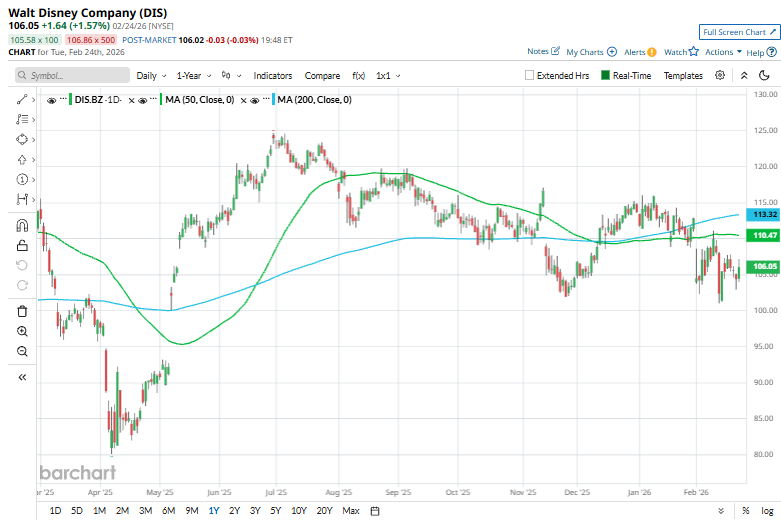Open chart settings gear icon
This screenshot has height=523, width=781.
click(719, 75)
